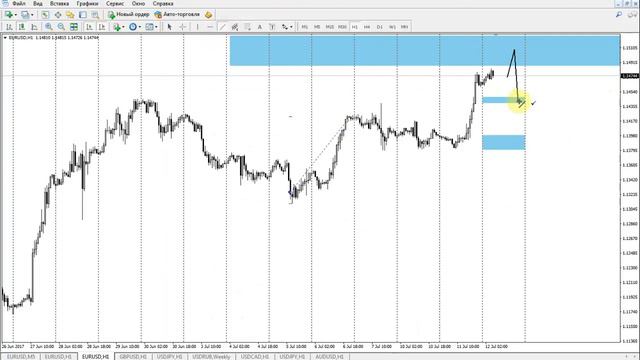
Task: Expand the chart title EURUSD,H1 triangle
Action: click(x=5, y=38)
